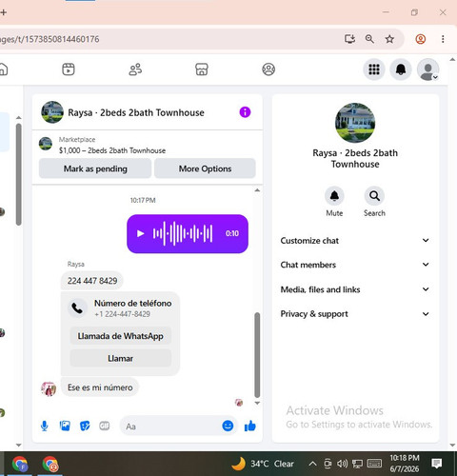Click scroll-up arrow in chat messages
457x476 pixels.
click(x=257, y=190)
